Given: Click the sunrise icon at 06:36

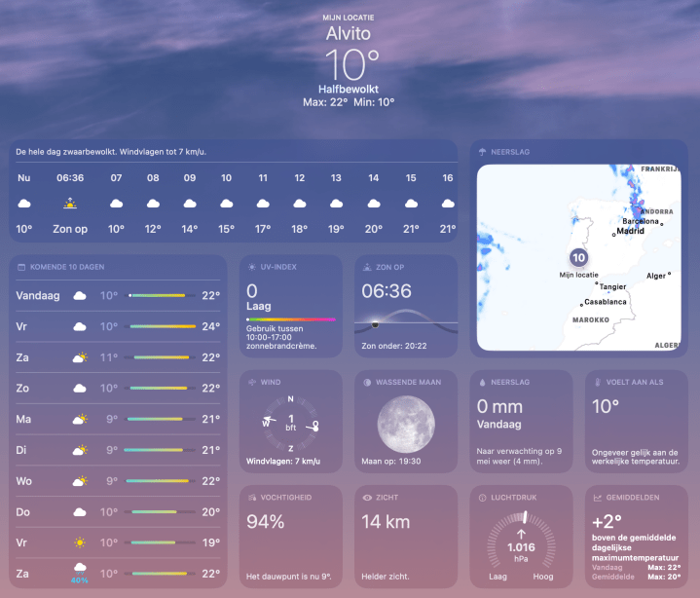Looking at the screenshot, I should (69, 204).
